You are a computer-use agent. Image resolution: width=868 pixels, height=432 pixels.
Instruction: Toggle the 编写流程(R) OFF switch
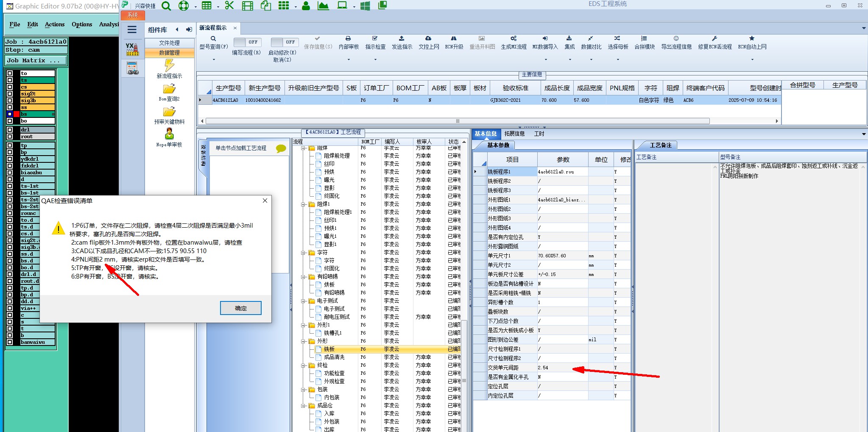(x=247, y=42)
